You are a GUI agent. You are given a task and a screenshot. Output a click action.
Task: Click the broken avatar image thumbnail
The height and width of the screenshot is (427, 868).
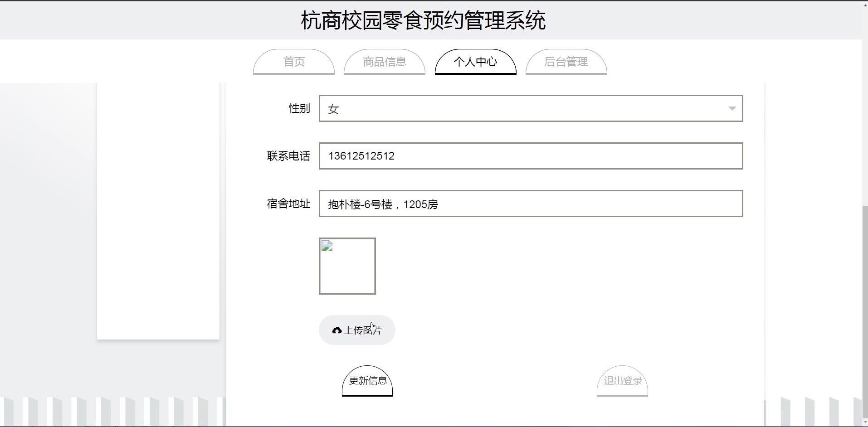347,266
